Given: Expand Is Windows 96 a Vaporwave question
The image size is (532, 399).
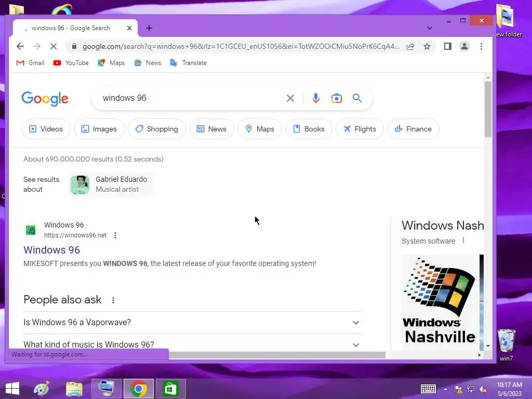Looking at the screenshot, I should coord(192,322).
